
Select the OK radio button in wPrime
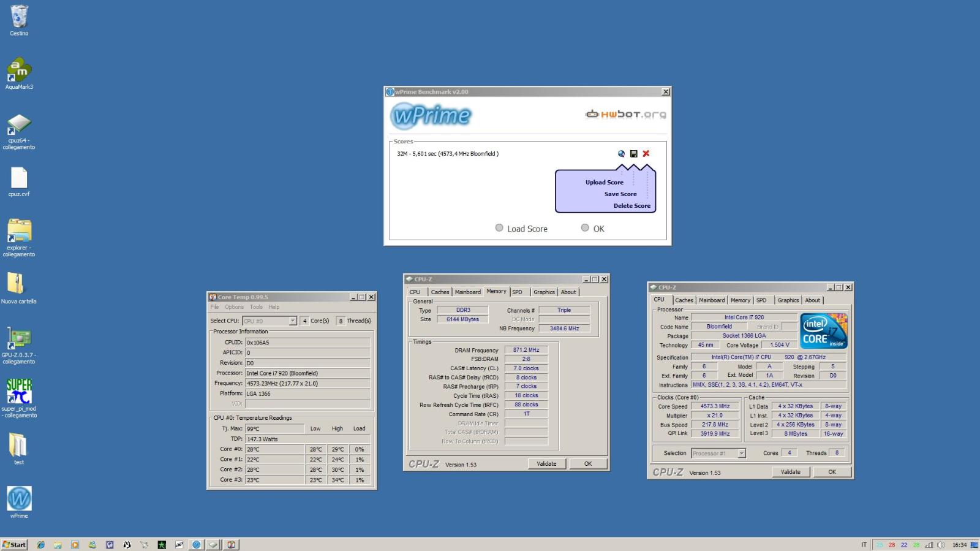pos(585,228)
